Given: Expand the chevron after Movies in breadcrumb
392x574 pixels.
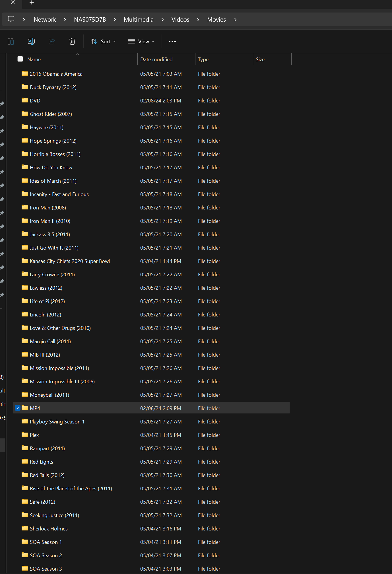Looking at the screenshot, I should coord(235,20).
